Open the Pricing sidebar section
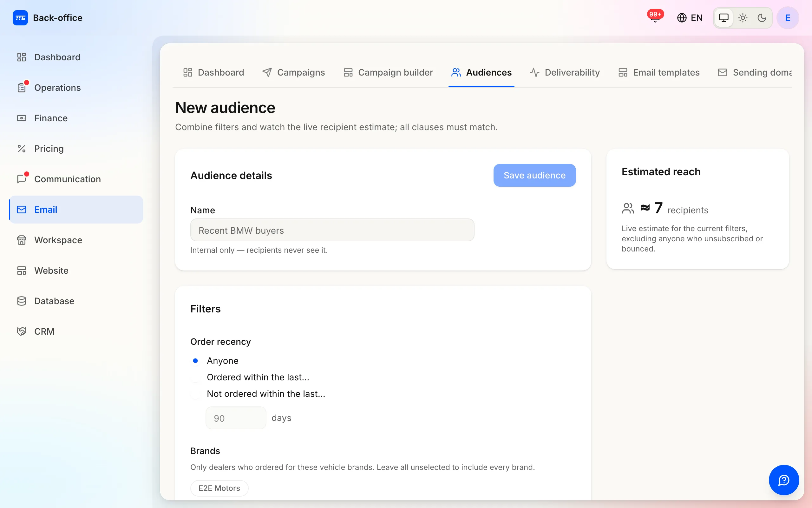This screenshot has width=812, height=508. coord(76,149)
